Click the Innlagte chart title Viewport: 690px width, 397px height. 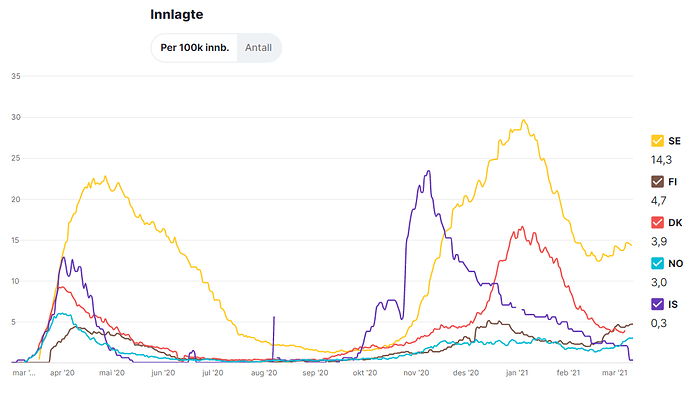coord(176,15)
